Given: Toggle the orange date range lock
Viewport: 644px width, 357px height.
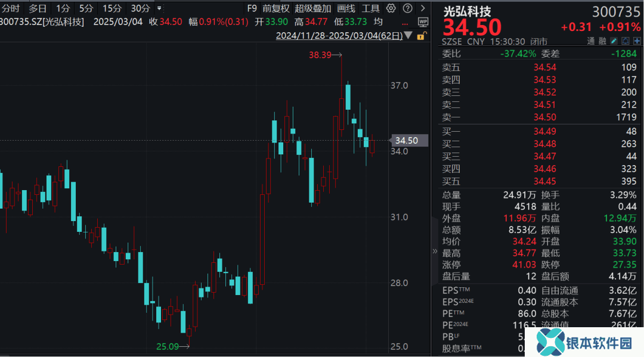Looking at the screenshot, I should click(421, 36).
